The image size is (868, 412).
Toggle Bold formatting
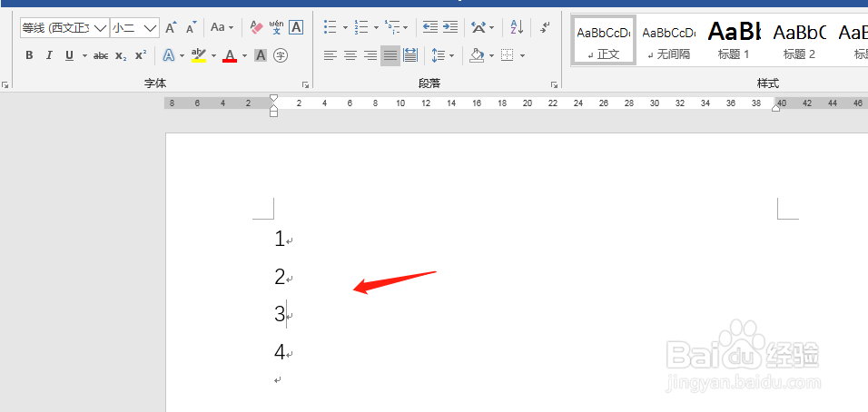(29, 55)
